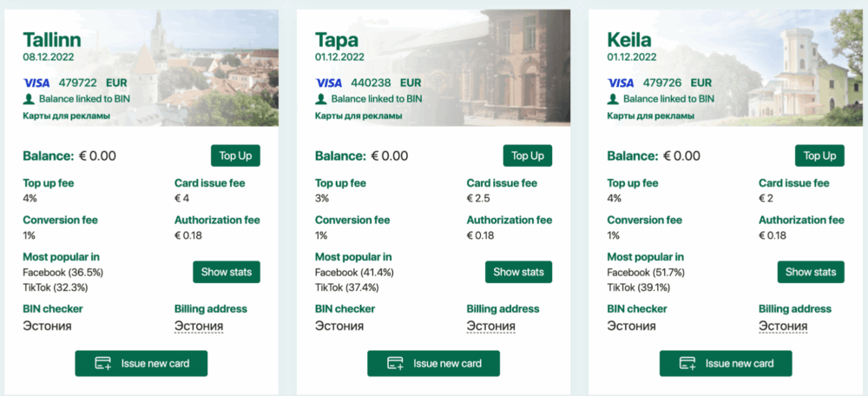Open Tapa's billing address Эстония link

[491, 327]
